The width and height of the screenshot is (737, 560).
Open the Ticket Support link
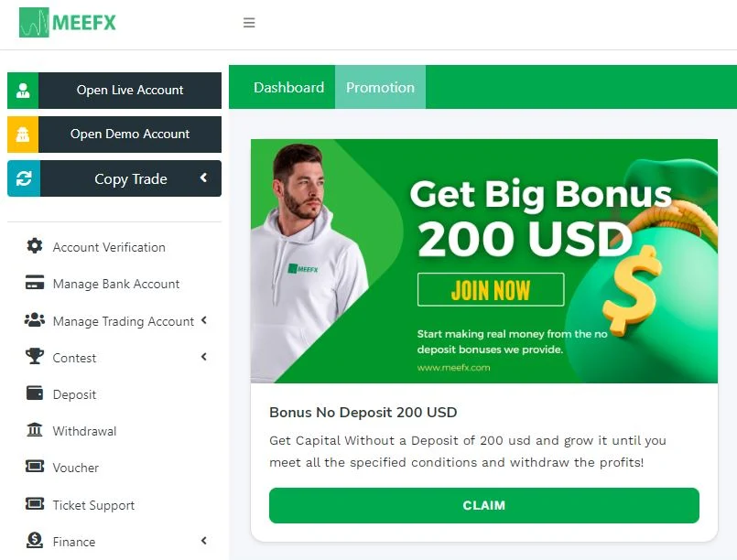[x=93, y=505]
